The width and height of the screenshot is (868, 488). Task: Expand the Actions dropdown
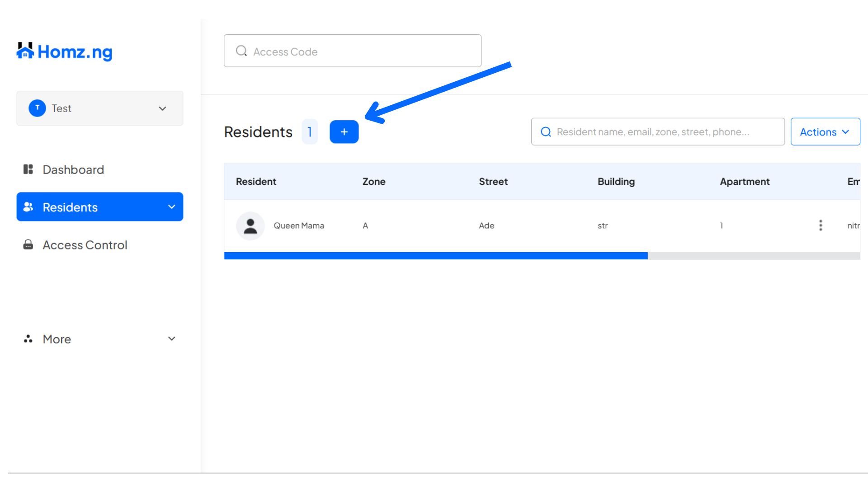(825, 132)
